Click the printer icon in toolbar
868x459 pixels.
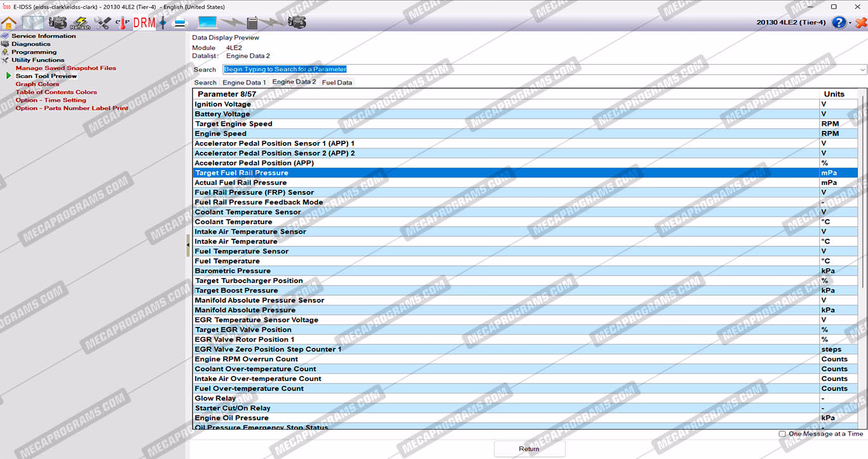coord(180,23)
